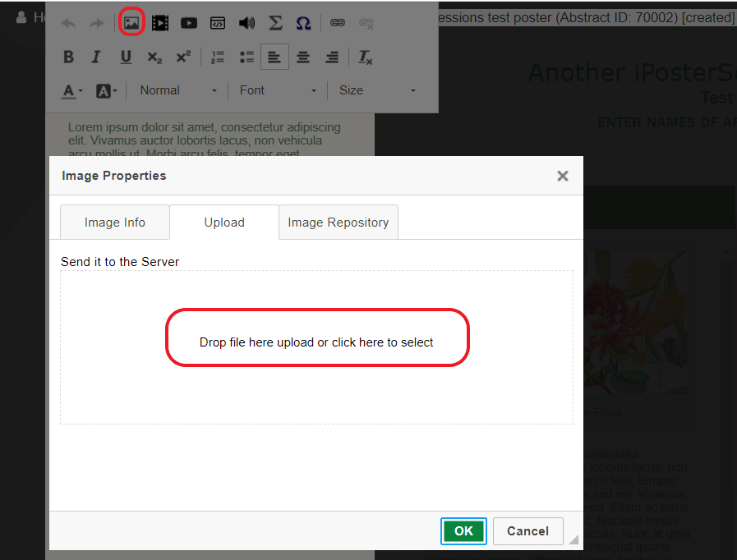
Task: Close the Image Properties dialog
Action: (563, 176)
